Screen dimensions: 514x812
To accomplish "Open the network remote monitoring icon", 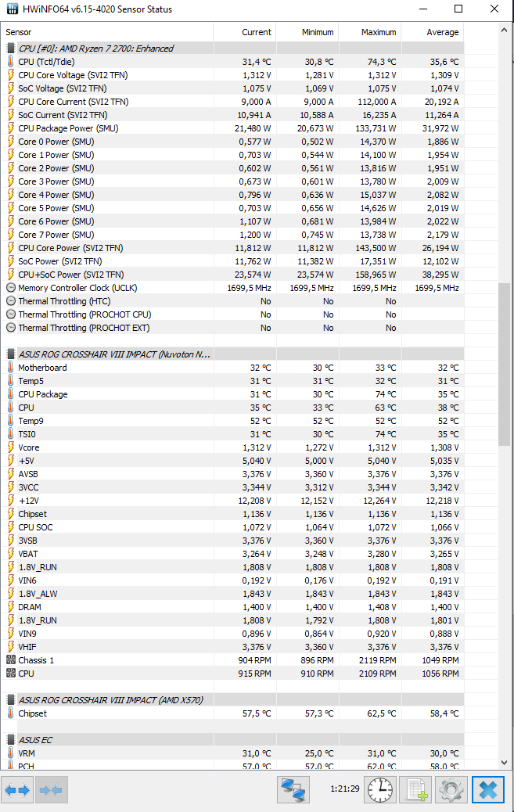I will 293,790.
